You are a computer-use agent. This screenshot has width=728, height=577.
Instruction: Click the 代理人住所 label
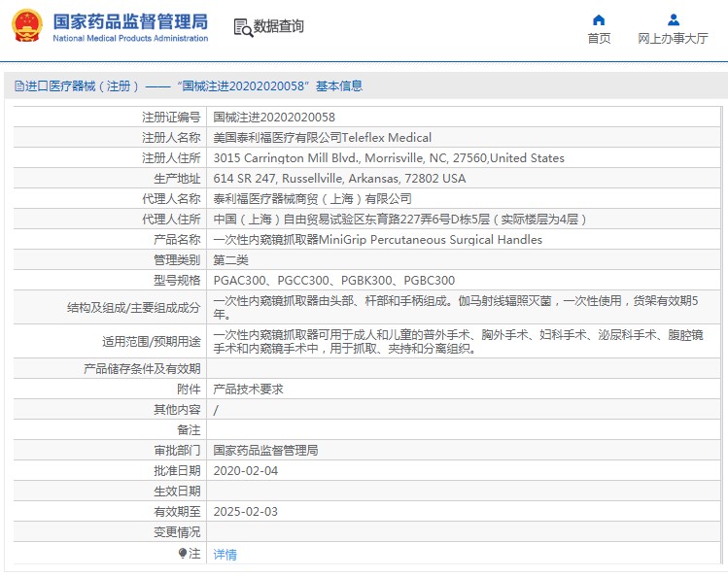click(171, 220)
